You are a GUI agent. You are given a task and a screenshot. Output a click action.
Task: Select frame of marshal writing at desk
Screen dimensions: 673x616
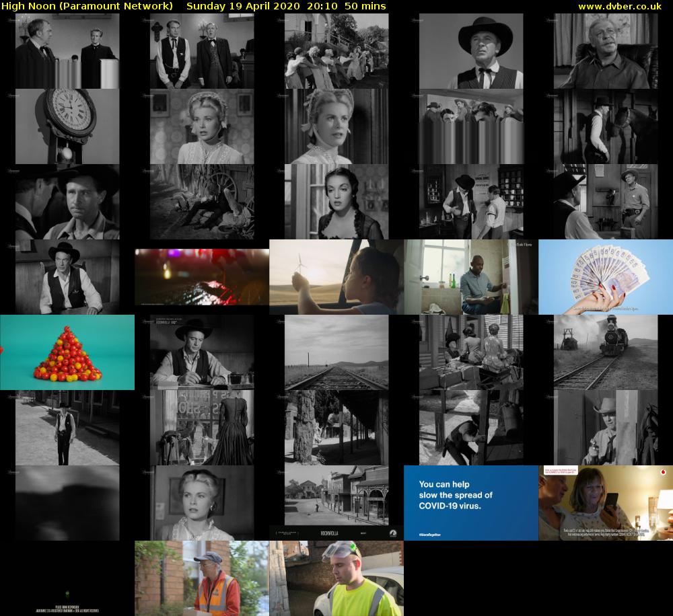point(202,352)
